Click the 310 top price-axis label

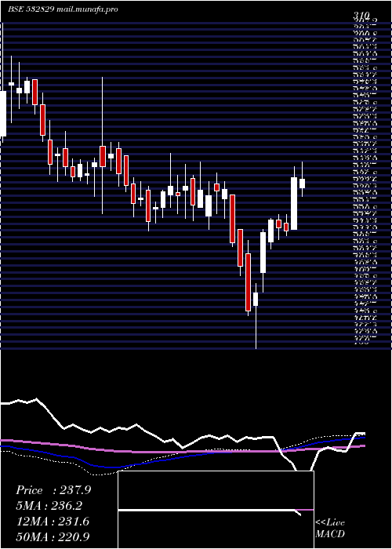[361, 16]
